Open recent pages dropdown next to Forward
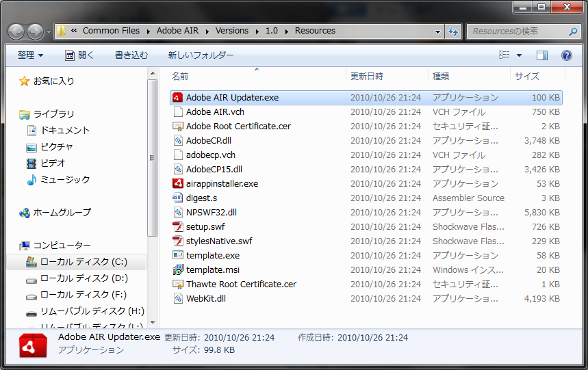 tap(49, 32)
